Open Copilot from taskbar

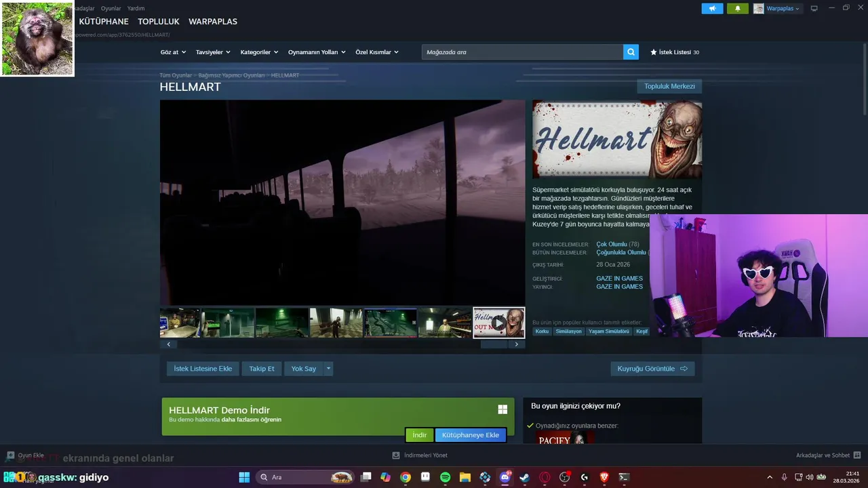click(x=386, y=477)
